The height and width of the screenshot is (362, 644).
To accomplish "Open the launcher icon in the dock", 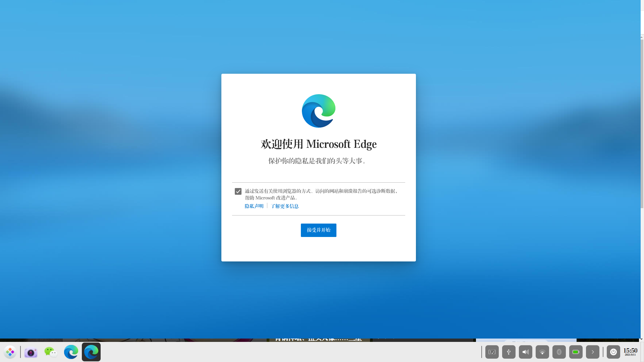I will pyautogui.click(x=10, y=352).
